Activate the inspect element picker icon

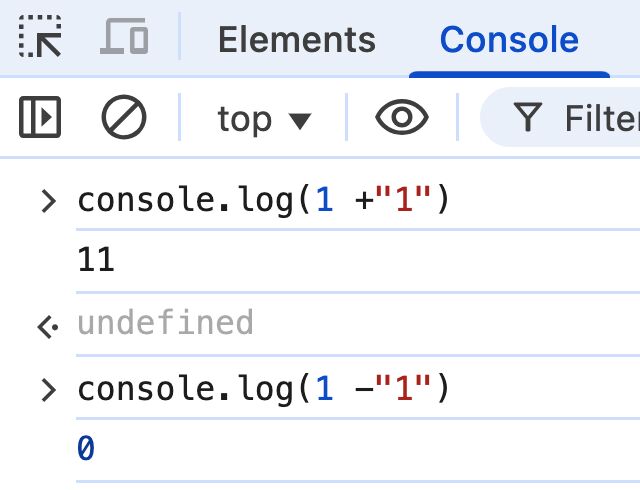(x=40, y=39)
